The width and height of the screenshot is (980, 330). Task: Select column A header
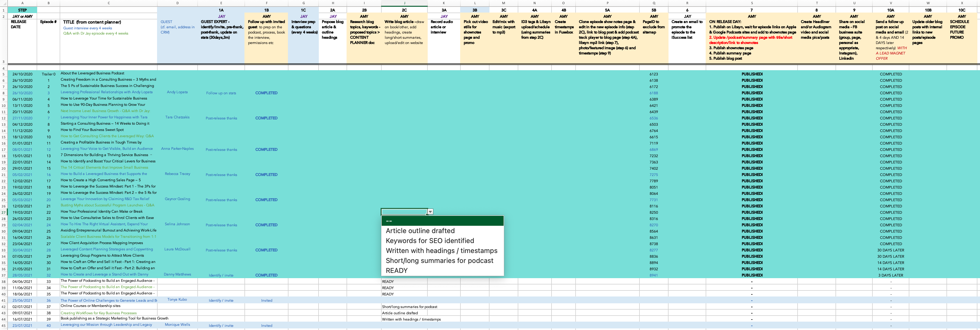click(x=23, y=3)
